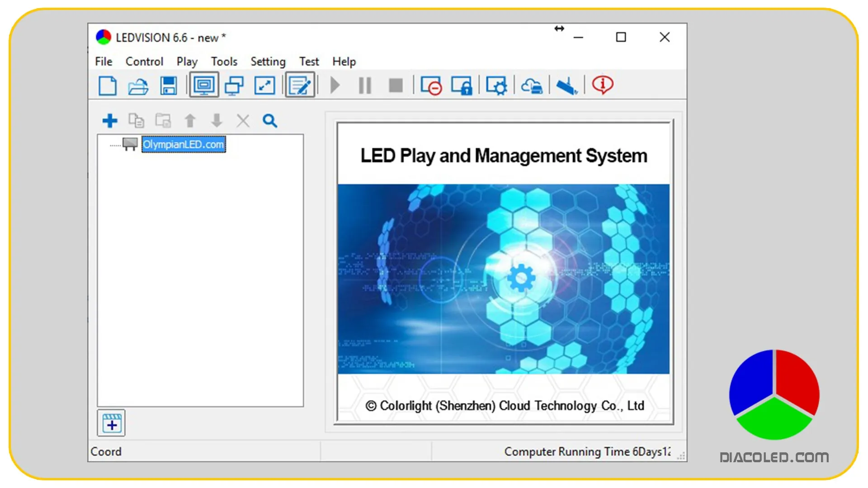The height and width of the screenshot is (488, 868).
Task: Click the multi-window cascade icon
Action: pos(234,85)
